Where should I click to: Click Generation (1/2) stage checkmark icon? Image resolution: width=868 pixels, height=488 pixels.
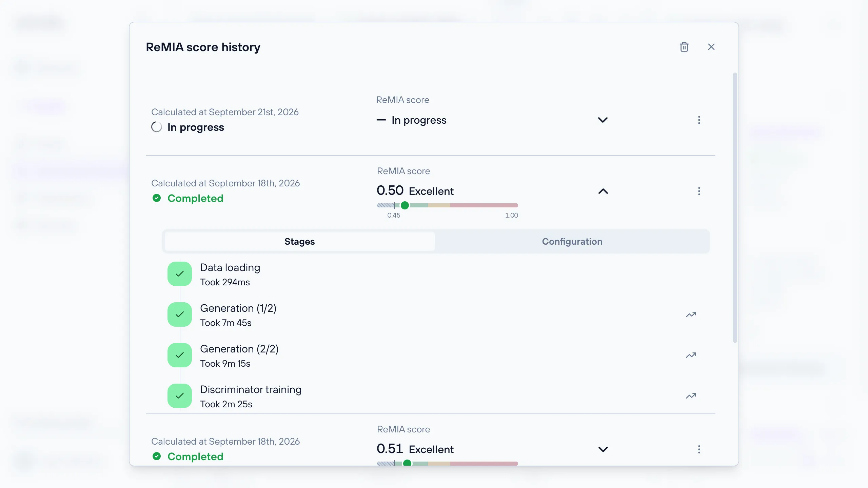[180, 314]
